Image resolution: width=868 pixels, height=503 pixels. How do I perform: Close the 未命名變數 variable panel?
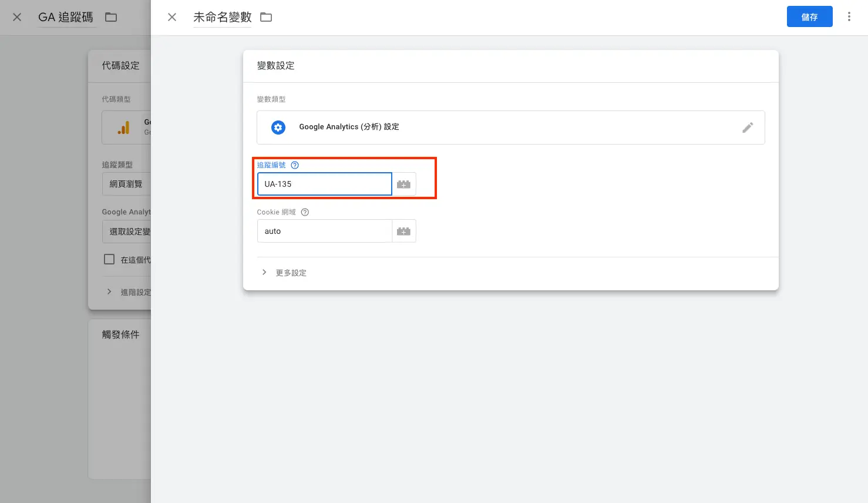pos(172,18)
